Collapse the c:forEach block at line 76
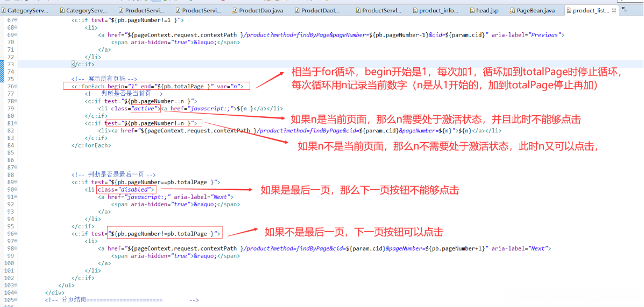The width and height of the screenshot is (644, 307). click(16, 86)
